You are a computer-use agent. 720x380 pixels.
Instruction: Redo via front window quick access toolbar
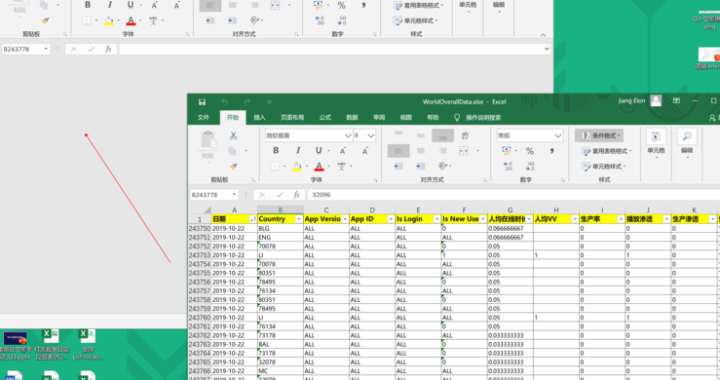pos(248,102)
